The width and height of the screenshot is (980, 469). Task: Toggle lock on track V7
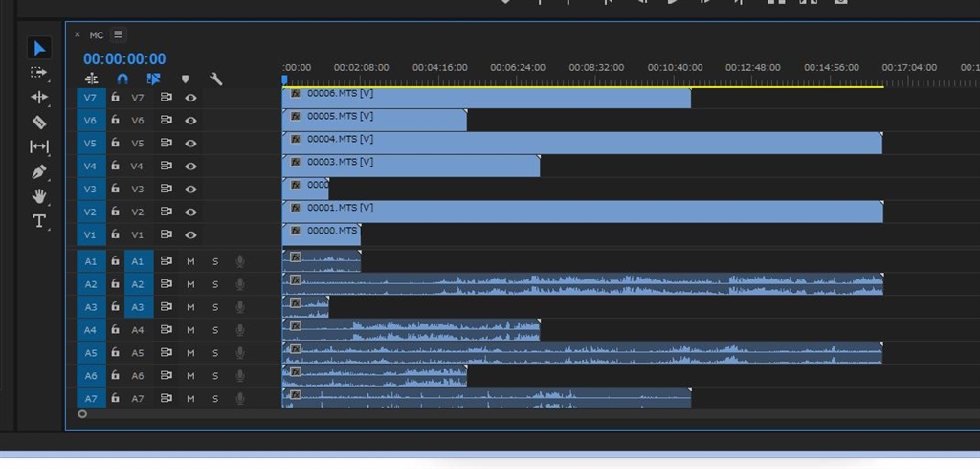point(115,98)
